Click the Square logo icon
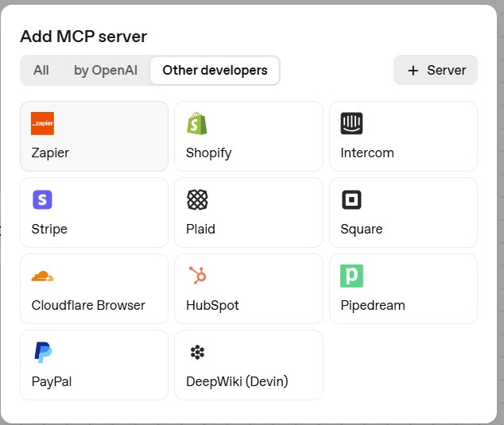504x425 pixels. point(351,199)
